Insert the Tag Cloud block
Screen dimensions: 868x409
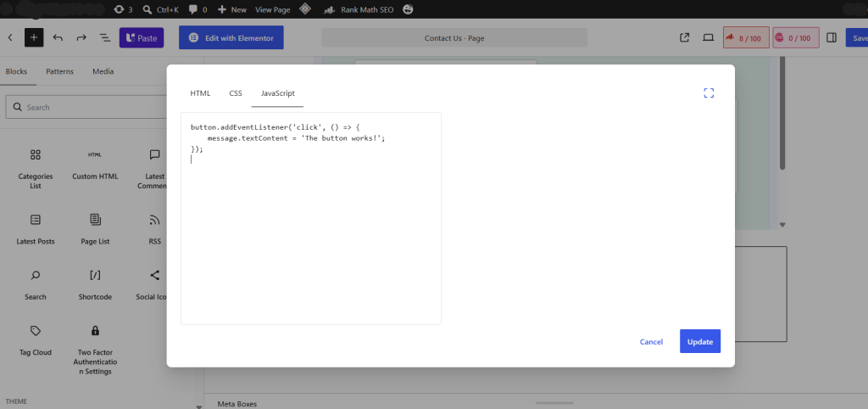click(x=36, y=339)
